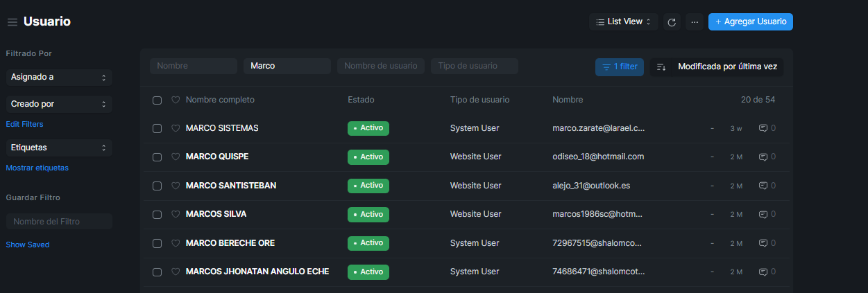Open comments icon on MARCOS SILVA row
The image size is (868, 293).
coord(763,214)
